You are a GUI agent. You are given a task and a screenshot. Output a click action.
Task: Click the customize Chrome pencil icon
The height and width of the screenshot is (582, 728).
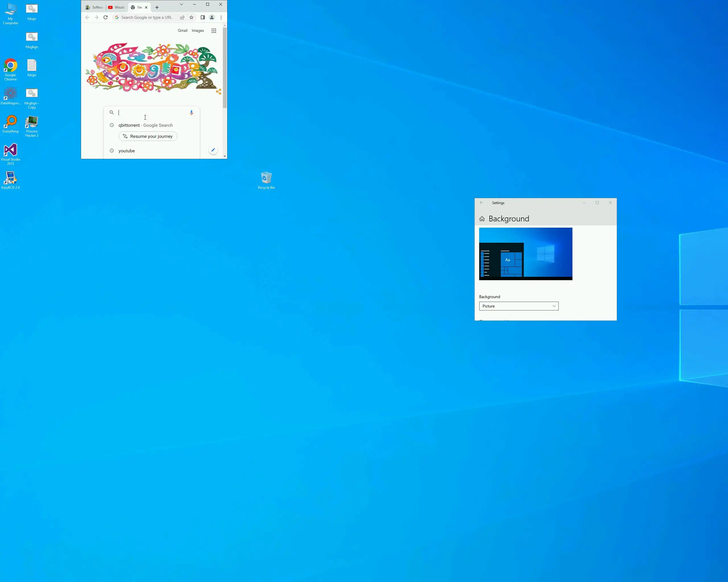213,150
